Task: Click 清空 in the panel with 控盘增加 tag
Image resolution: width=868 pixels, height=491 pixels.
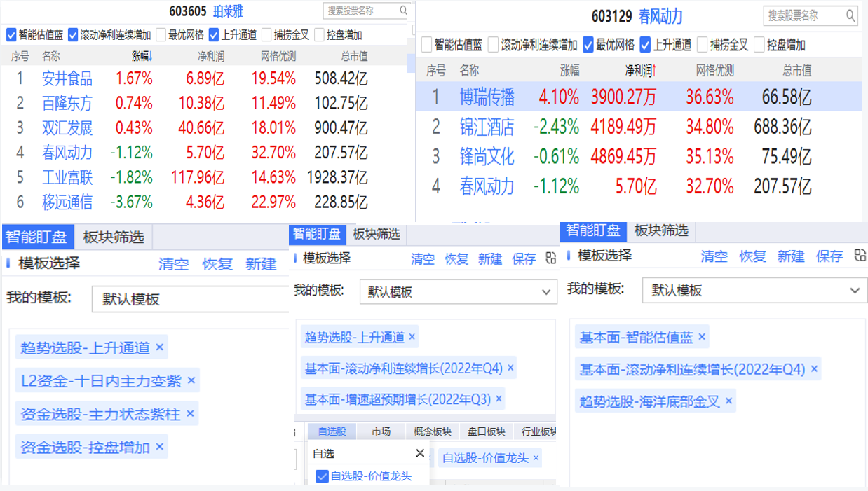Action: pyautogui.click(x=173, y=264)
